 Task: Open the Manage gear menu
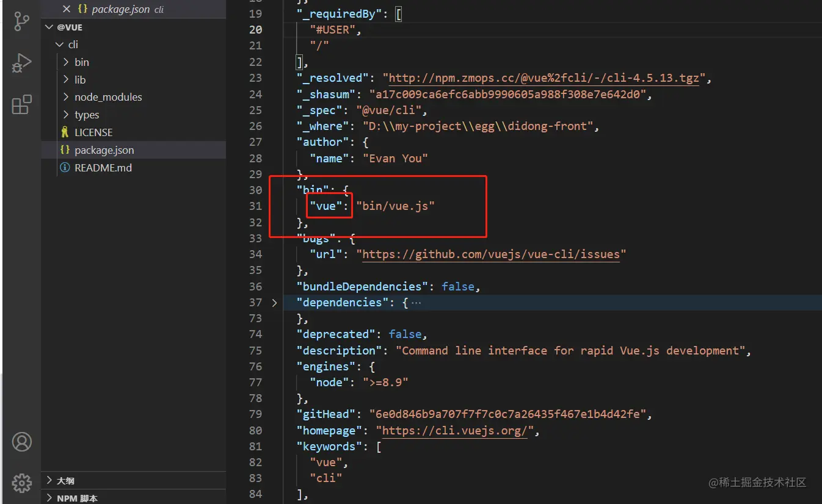22,483
